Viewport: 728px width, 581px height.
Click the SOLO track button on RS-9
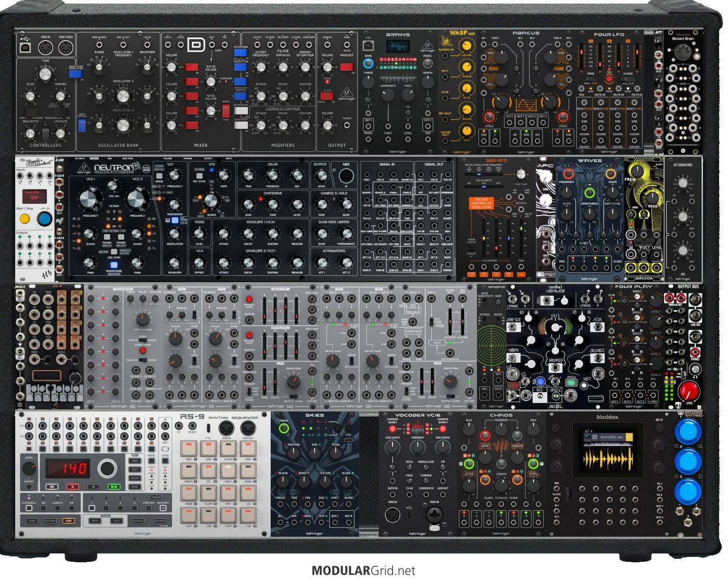click(x=116, y=521)
